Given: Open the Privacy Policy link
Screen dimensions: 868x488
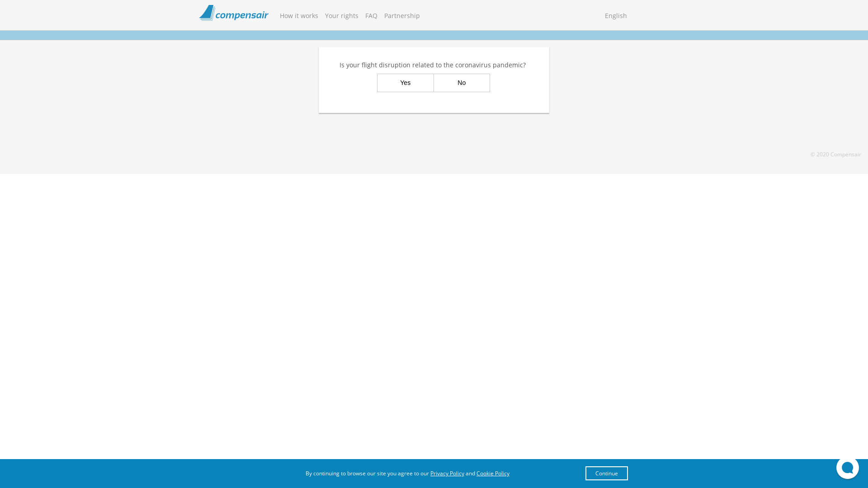Looking at the screenshot, I should click(x=447, y=474).
